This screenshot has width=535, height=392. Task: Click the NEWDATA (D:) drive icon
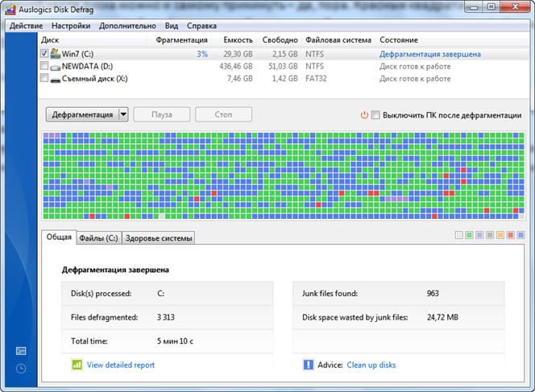[56, 68]
